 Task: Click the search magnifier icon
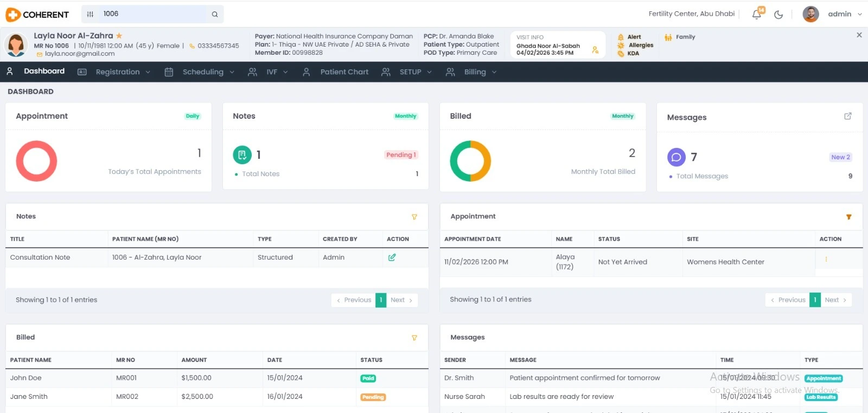coord(215,15)
